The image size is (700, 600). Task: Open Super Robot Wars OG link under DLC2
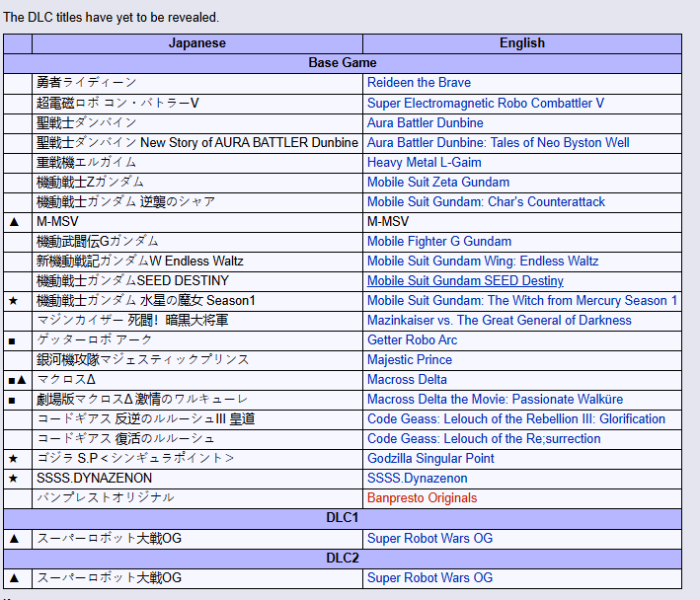429,577
